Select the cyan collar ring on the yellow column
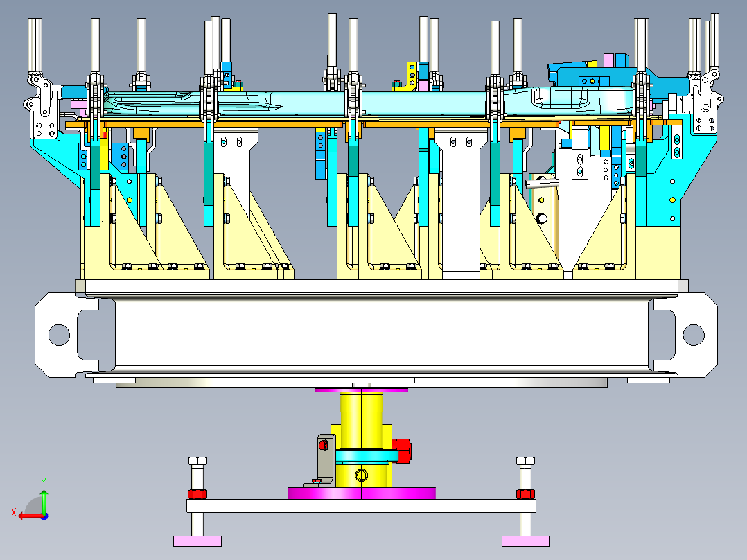Screen dimensions: 747x560 click(367, 457)
